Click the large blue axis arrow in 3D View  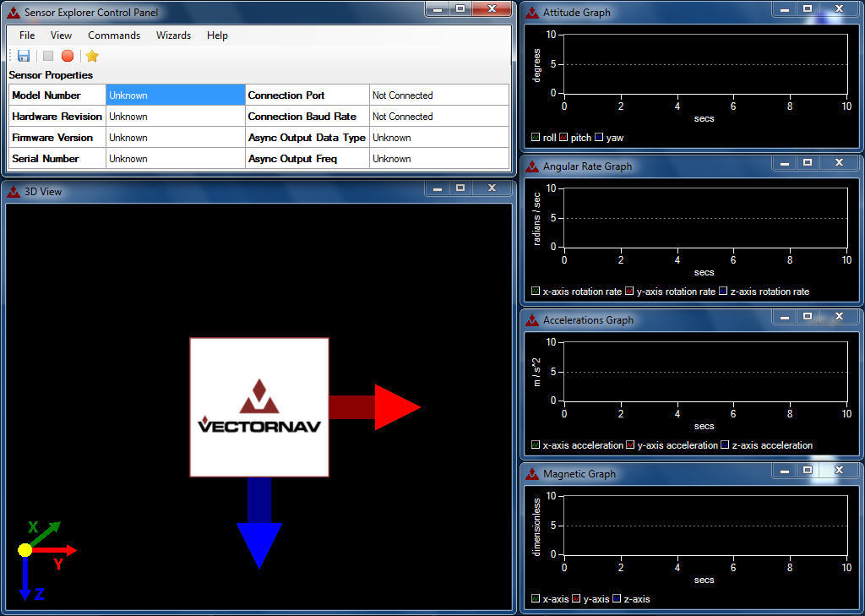pos(259,523)
